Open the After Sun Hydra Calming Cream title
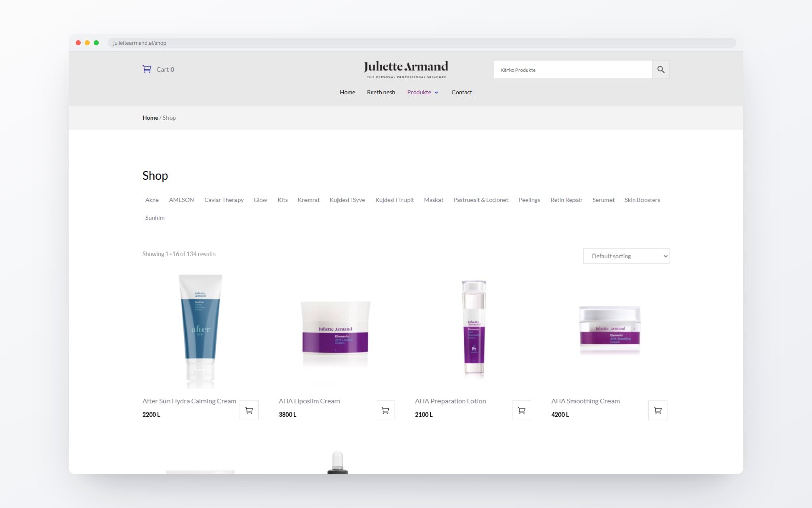The height and width of the screenshot is (508, 812). (189, 401)
